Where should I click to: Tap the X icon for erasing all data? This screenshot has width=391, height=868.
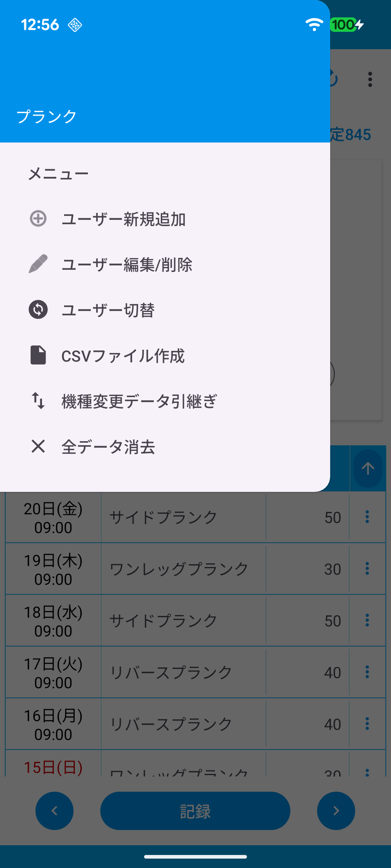(x=38, y=446)
